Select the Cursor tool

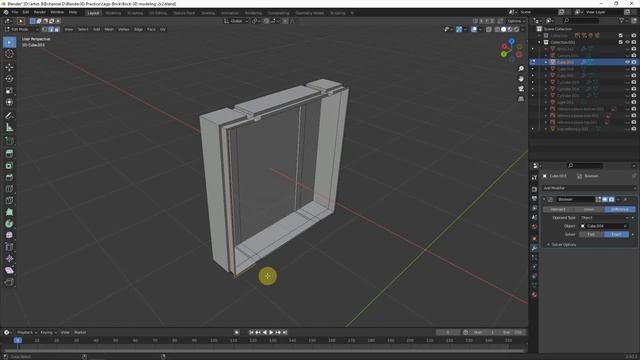click(9, 54)
